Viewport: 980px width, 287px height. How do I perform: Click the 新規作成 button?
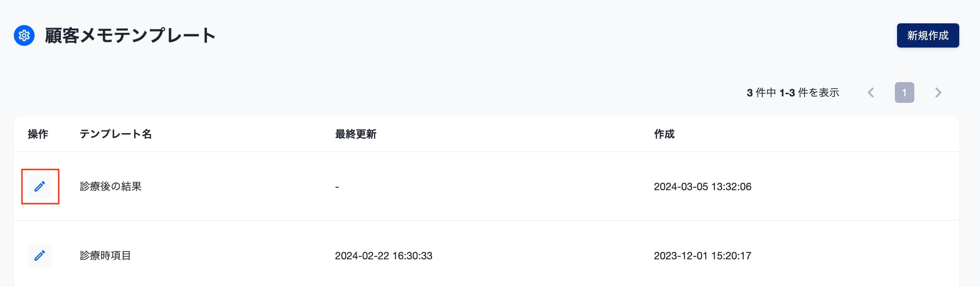click(928, 35)
